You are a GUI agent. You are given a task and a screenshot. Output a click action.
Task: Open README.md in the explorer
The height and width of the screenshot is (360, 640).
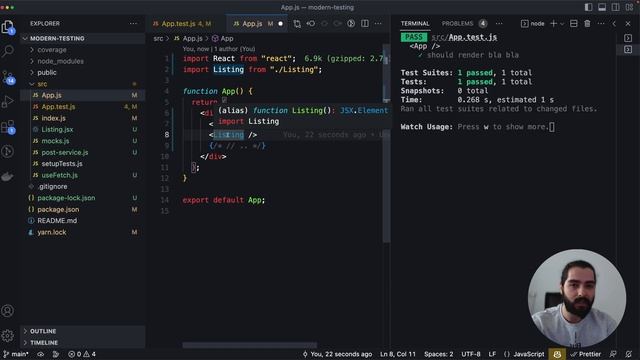tap(83, 221)
